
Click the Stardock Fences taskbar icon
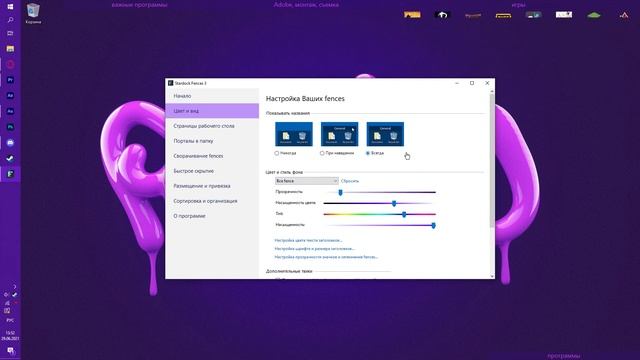point(10,174)
